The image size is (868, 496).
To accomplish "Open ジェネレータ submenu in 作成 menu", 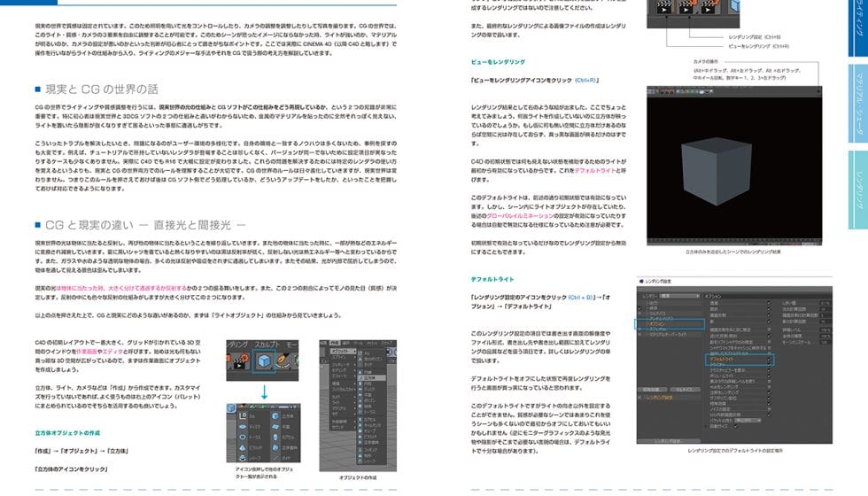I will point(344,365).
